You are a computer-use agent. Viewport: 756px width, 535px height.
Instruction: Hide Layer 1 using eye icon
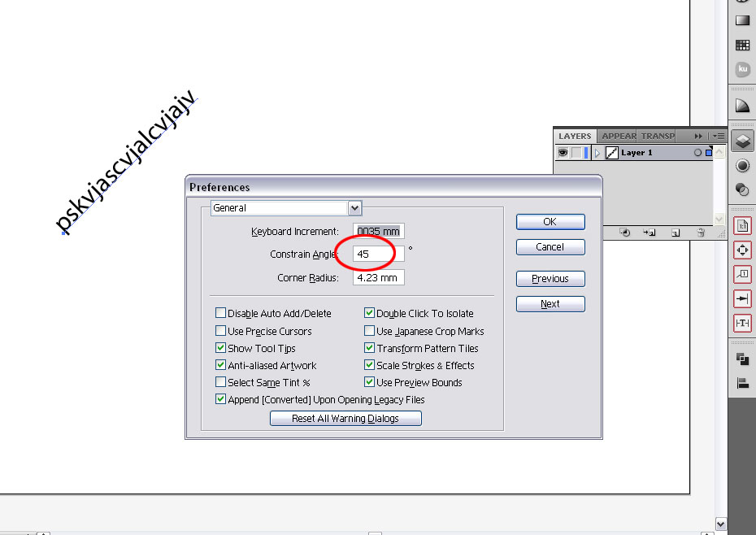563,153
